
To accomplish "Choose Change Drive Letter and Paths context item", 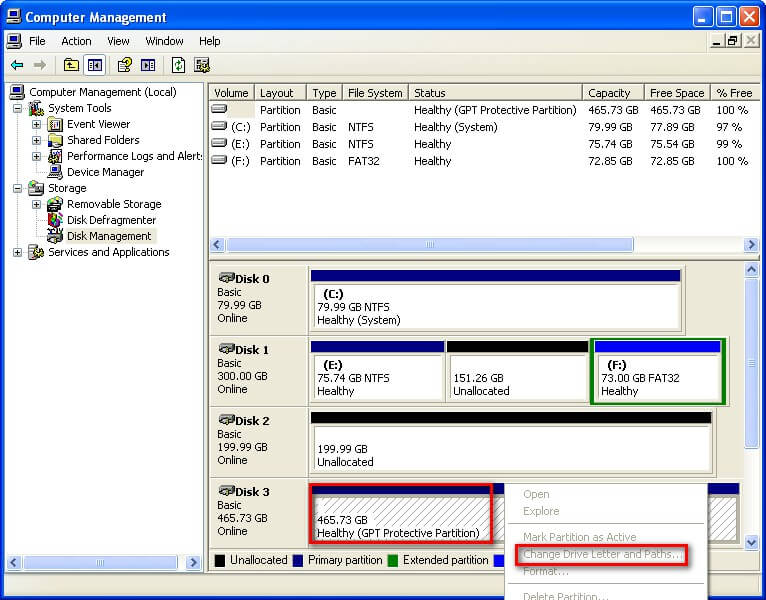I will pyautogui.click(x=601, y=555).
